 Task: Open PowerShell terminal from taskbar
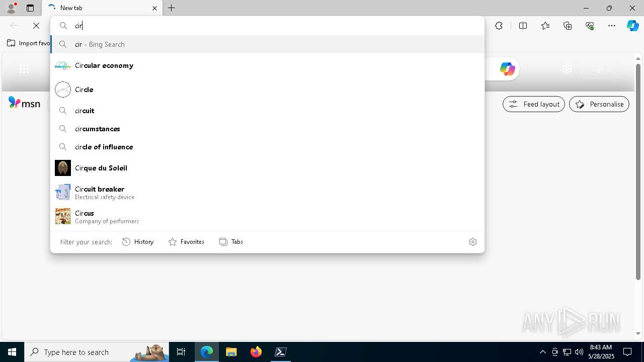281,352
